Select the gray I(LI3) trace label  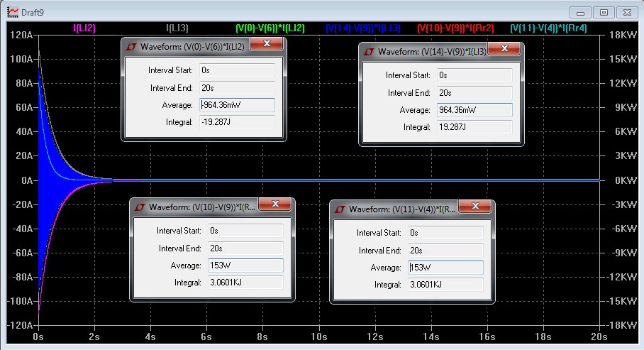pos(177,28)
